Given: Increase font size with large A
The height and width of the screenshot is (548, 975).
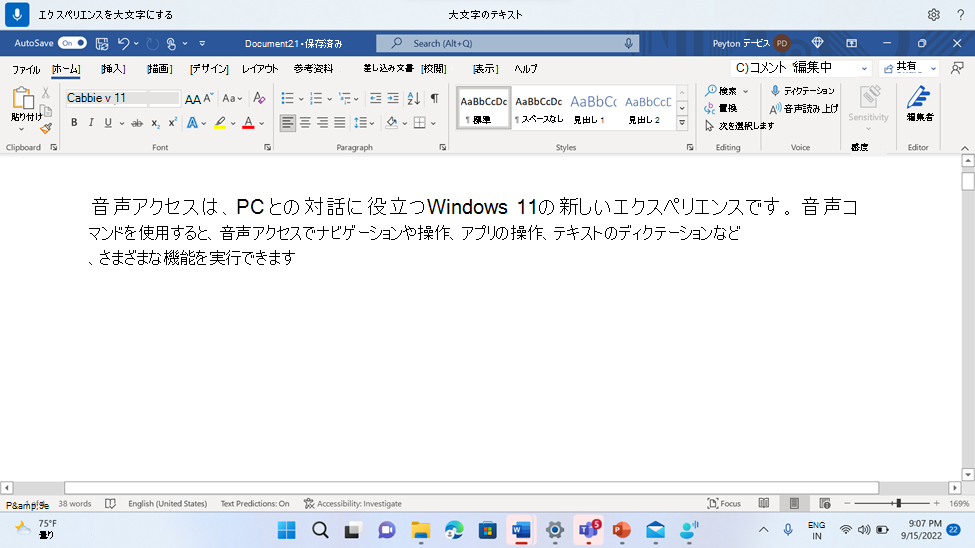Looking at the screenshot, I should (193, 98).
